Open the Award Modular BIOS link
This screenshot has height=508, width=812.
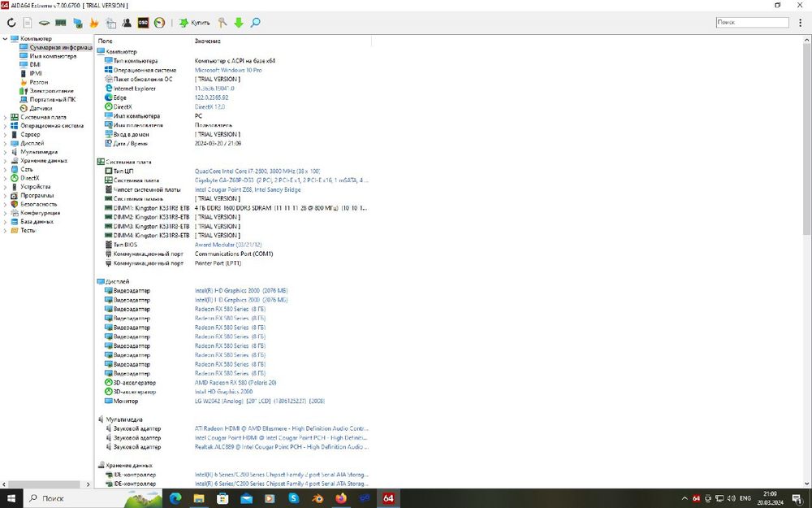(x=228, y=245)
